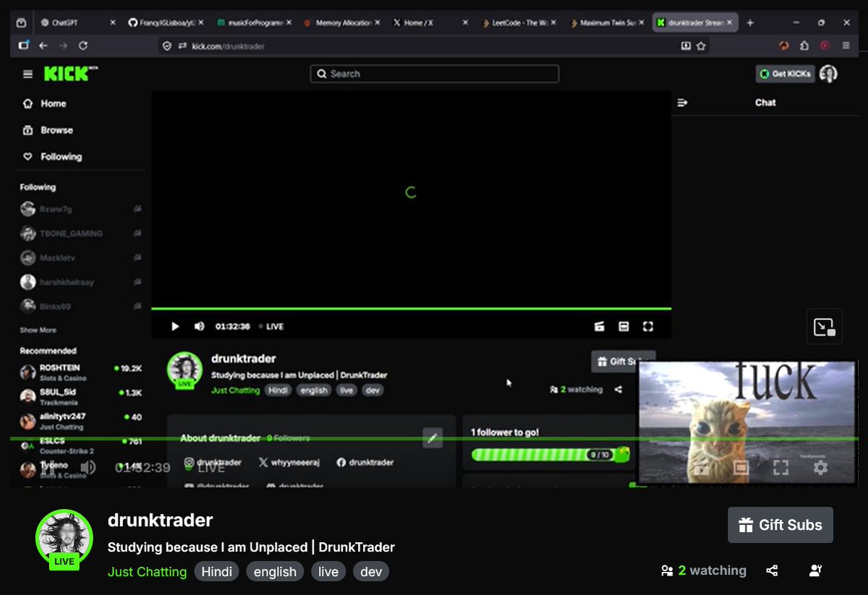
Task: Select the large live tag
Action: (x=328, y=572)
